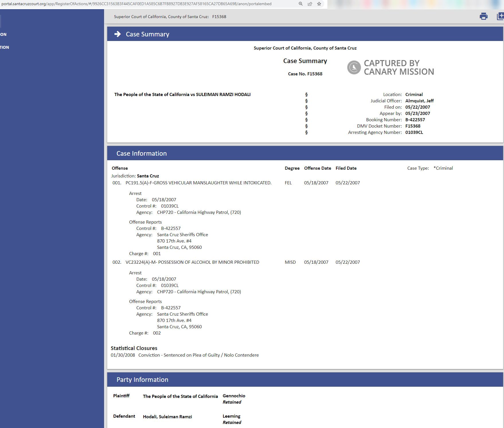Click the share page icon

pyautogui.click(x=310, y=4)
